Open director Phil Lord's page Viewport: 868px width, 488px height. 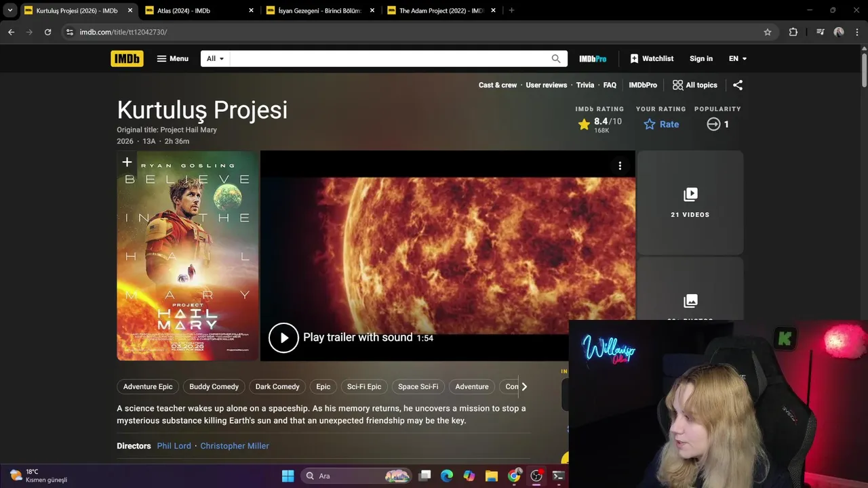(x=174, y=446)
